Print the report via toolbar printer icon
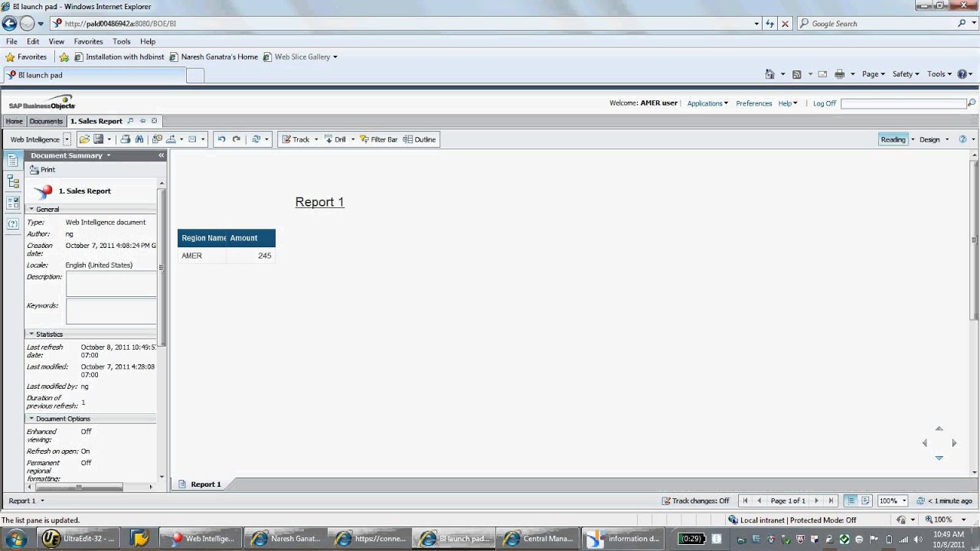Image resolution: width=980 pixels, height=551 pixels. [126, 139]
